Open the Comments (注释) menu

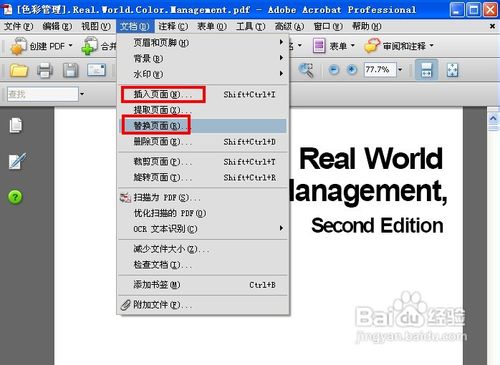(x=173, y=26)
